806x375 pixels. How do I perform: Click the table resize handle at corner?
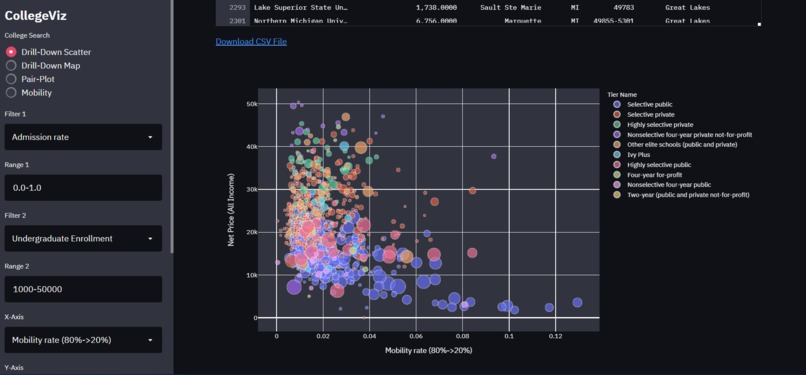759,24
